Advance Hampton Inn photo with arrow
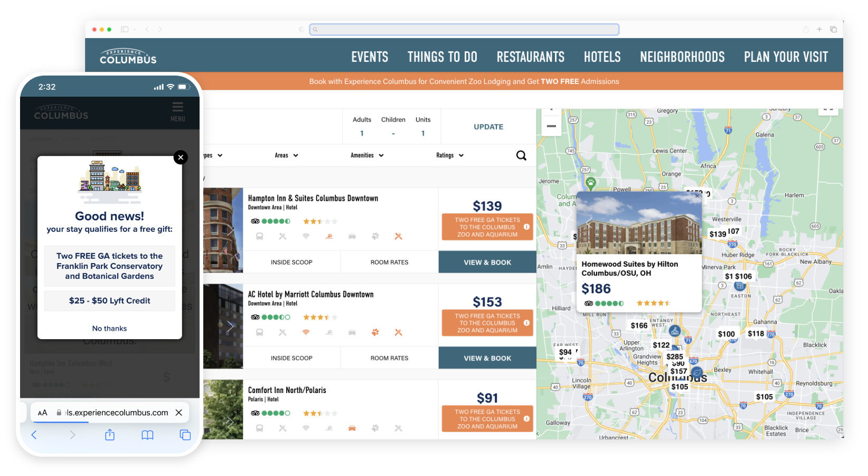 230,230
